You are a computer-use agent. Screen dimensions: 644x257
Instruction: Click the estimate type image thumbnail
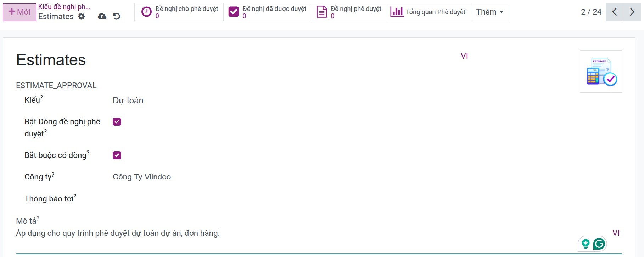[x=601, y=72]
